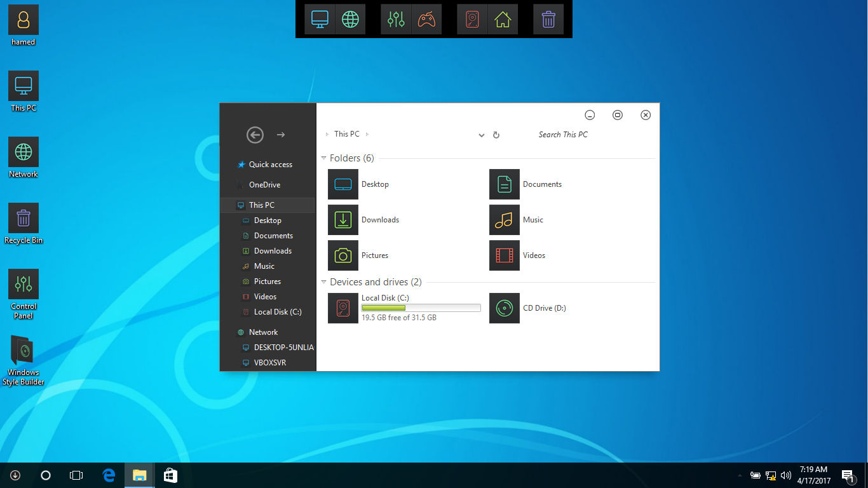
Task: Open the Downloads folder icon
Action: (343, 220)
